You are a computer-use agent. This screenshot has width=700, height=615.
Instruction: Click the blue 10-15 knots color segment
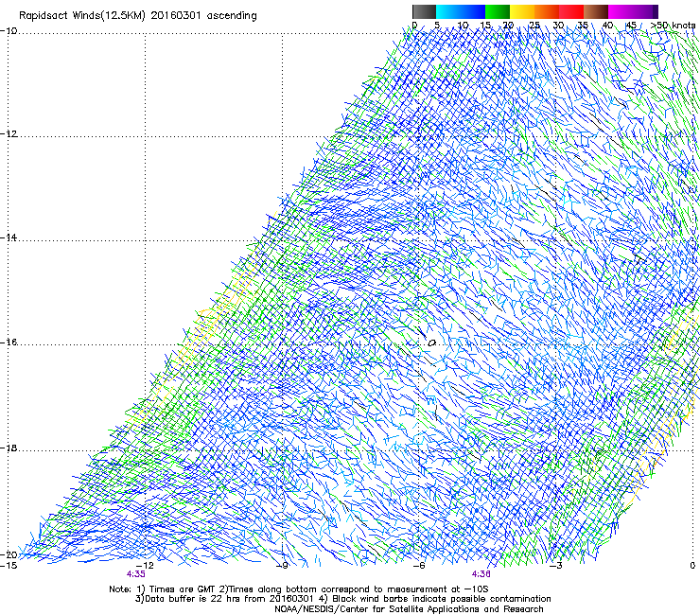[x=473, y=11]
